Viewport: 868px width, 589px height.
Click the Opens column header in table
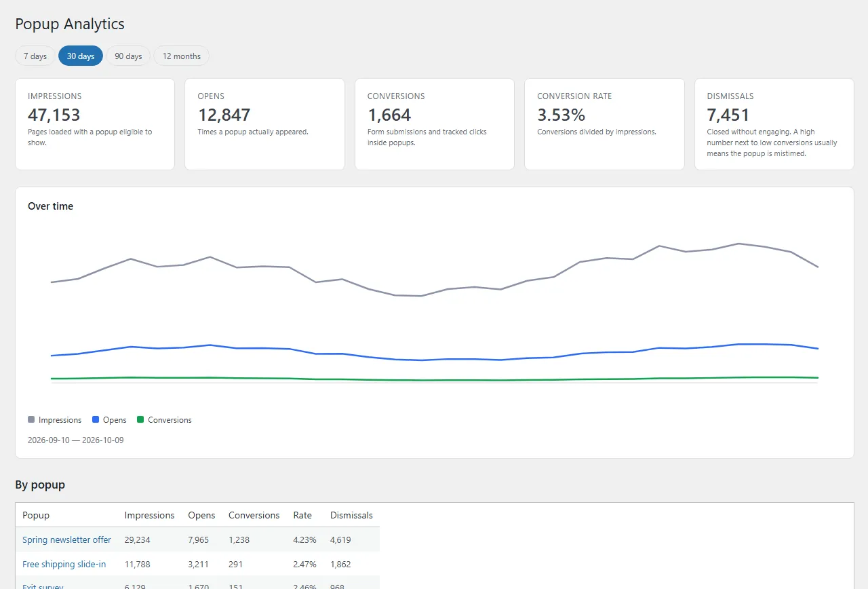pos(201,516)
